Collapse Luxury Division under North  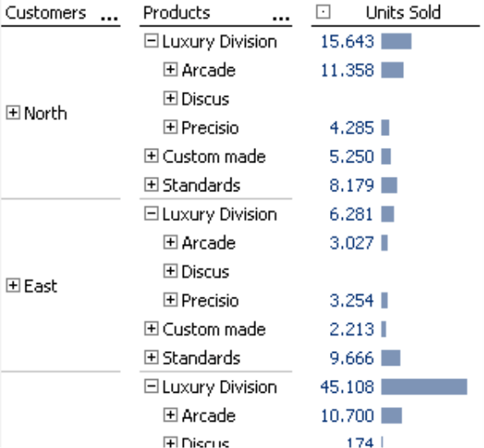coord(151,41)
